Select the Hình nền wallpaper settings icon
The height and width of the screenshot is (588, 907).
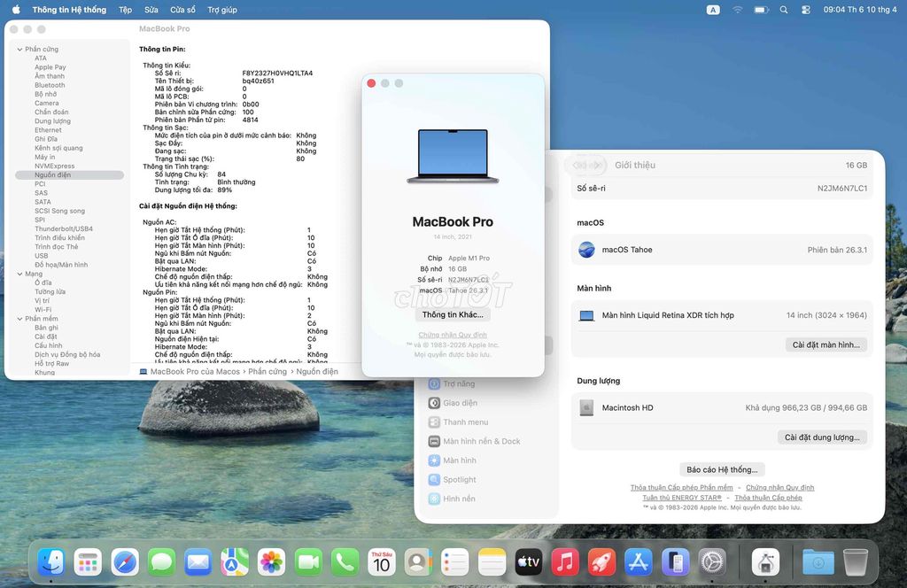click(436, 498)
